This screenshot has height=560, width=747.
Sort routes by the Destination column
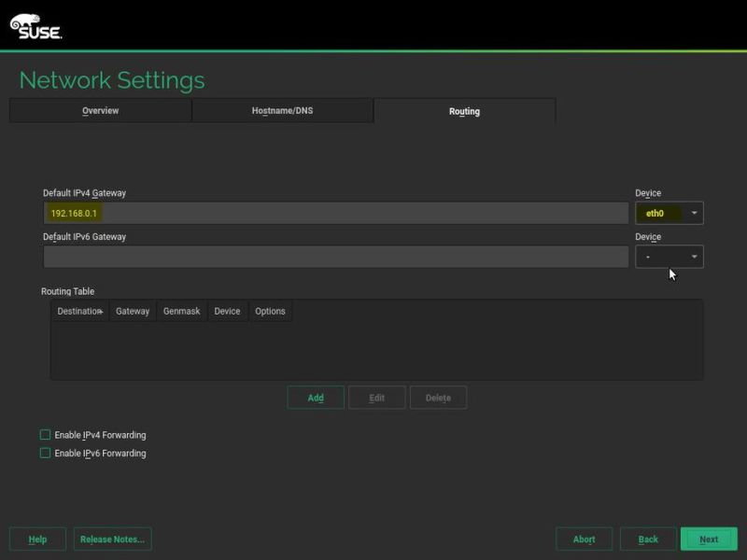(x=79, y=311)
